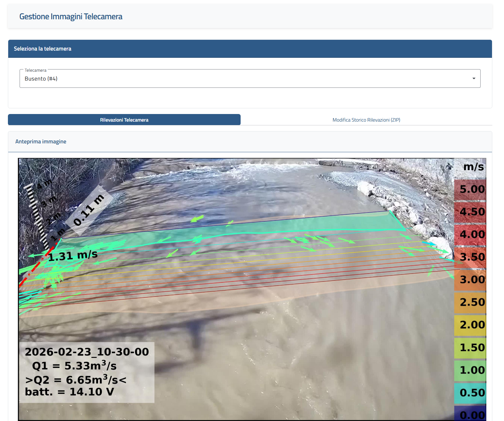Click the Gestione Immagini Telecamera page title
504x421 pixels.
[71, 16]
